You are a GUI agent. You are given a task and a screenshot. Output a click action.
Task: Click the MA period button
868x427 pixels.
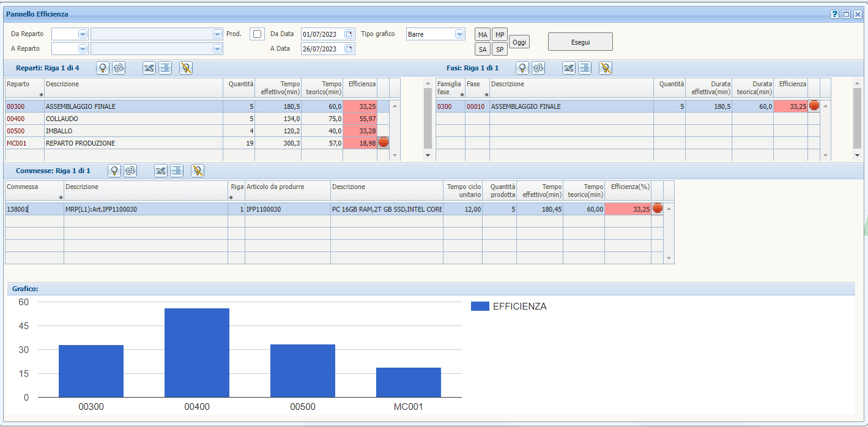pyautogui.click(x=483, y=35)
